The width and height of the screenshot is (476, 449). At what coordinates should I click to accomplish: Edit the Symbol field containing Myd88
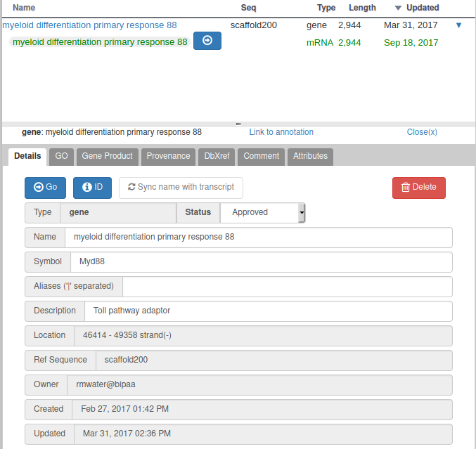(260, 262)
